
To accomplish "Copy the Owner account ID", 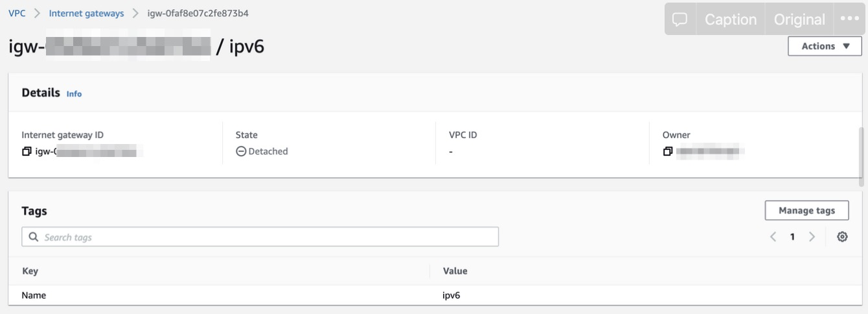I will (x=667, y=152).
